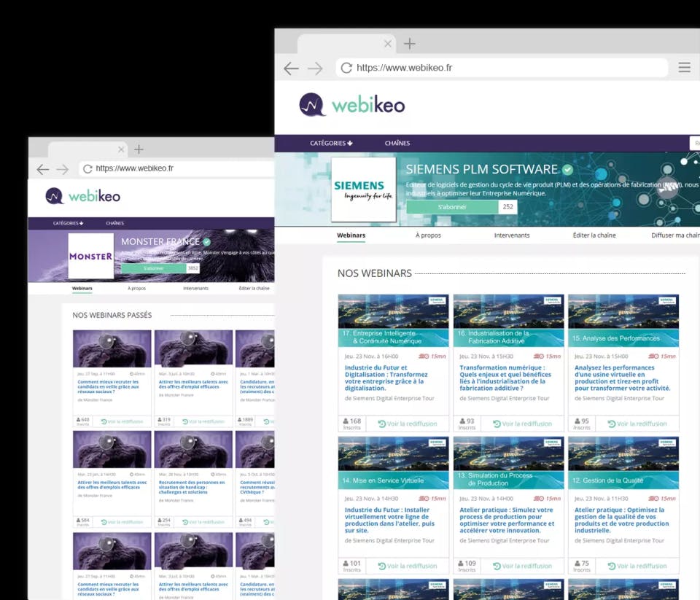The image size is (700, 600).
Task: Click S'abonner button on Siemens channel
Action: (x=452, y=207)
